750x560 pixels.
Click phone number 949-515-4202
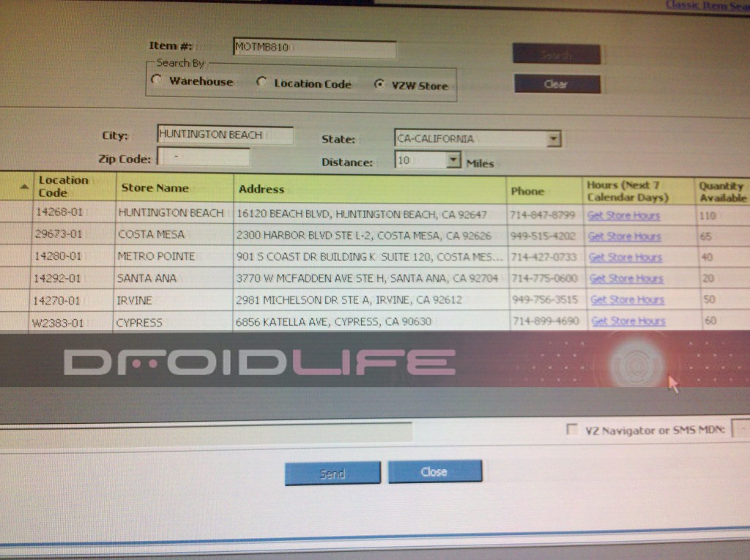[x=543, y=236]
